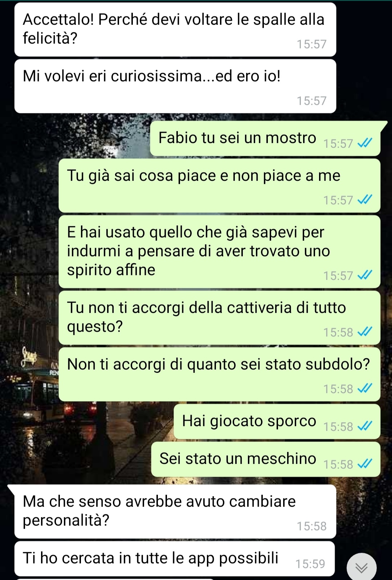This screenshot has width=392, height=580.
Task: Tap read ticks on 'cattiveria di tutto questo' message
Action: click(x=365, y=332)
